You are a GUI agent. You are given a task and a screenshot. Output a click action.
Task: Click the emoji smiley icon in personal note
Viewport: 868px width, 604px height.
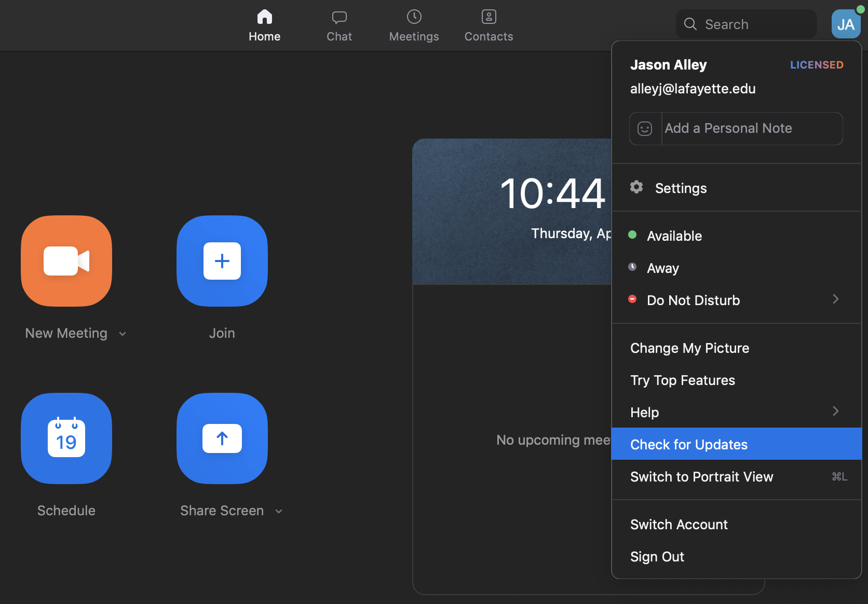click(x=645, y=129)
